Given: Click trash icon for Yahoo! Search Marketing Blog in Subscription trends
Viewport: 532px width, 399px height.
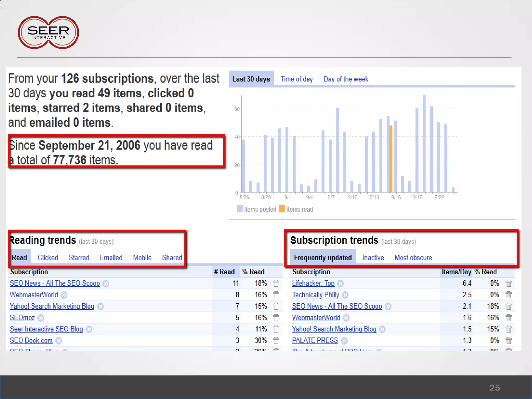Looking at the screenshot, I should (x=508, y=329).
